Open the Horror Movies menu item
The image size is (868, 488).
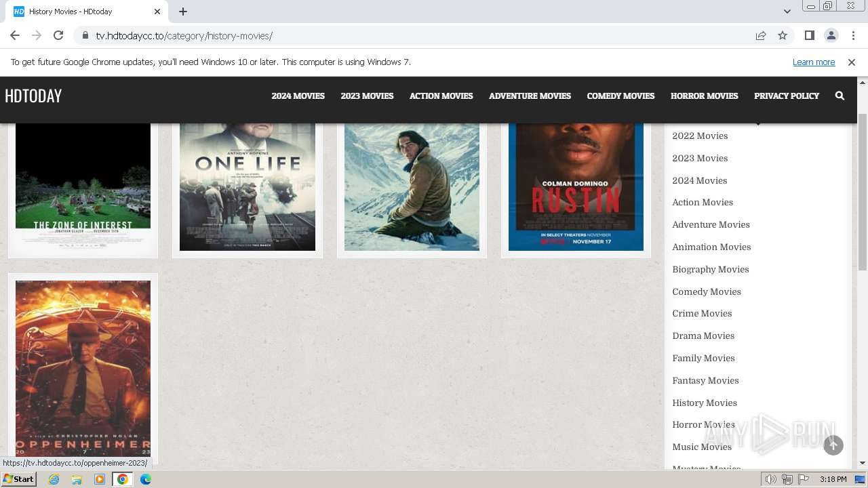click(x=705, y=96)
